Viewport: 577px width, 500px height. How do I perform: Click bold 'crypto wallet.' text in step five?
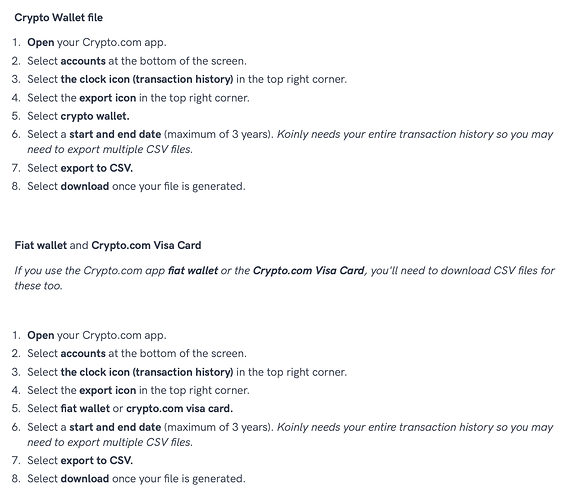[95, 116]
